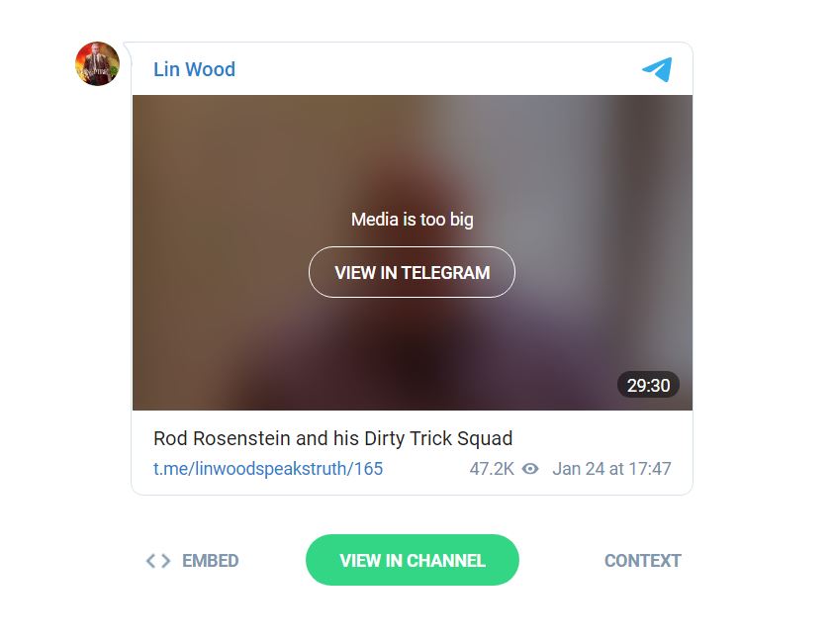Click the blurred video thumbnail

pyautogui.click(x=413, y=252)
